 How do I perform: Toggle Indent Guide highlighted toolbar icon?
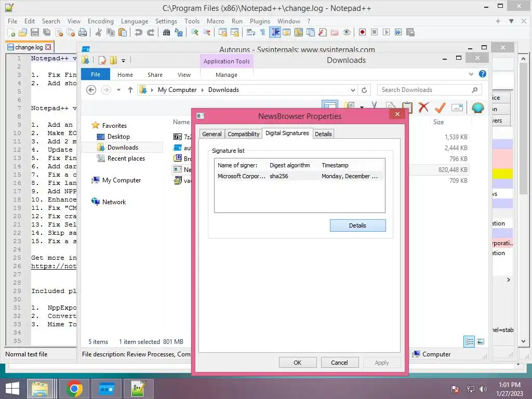pos(275,32)
